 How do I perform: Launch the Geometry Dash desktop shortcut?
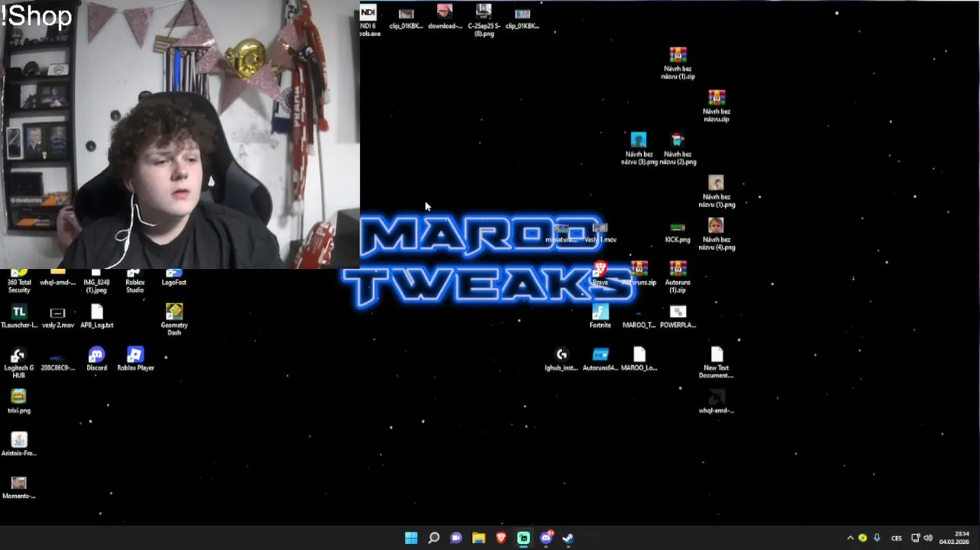[x=174, y=320]
